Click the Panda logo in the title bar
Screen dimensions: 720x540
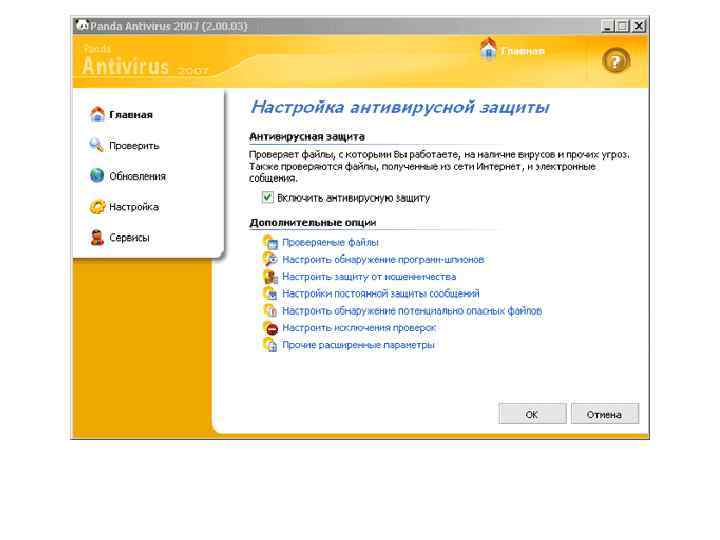(82, 25)
